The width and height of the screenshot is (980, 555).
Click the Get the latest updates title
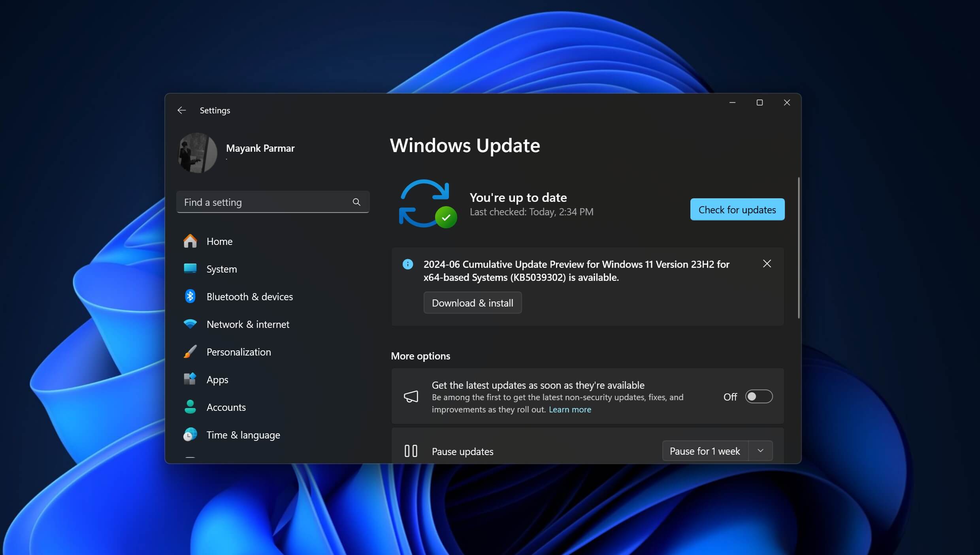pos(538,385)
